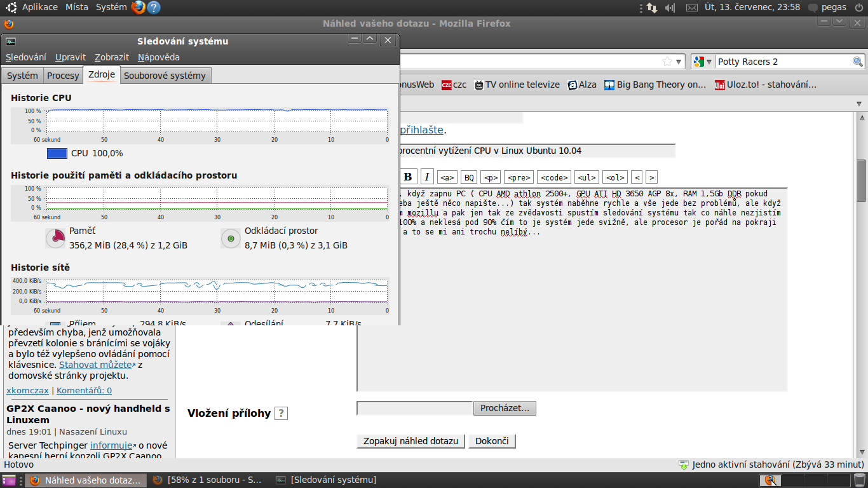
Task: Open the Alza bookmark
Action: pyautogui.click(x=582, y=85)
